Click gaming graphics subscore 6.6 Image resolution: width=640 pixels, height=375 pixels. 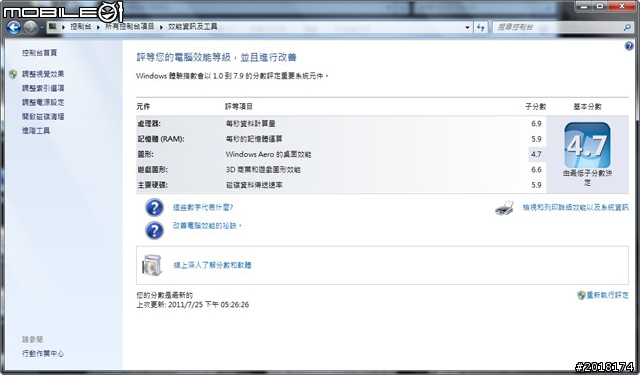pos(536,170)
